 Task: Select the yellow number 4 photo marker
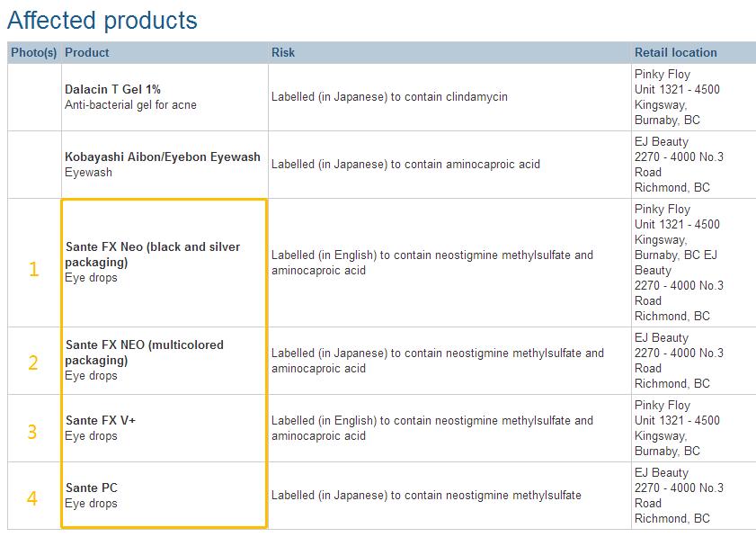tap(32, 498)
